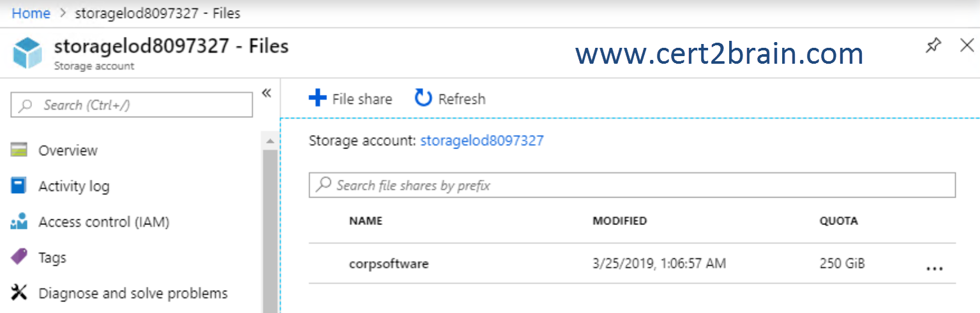This screenshot has width=980, height=313.
Task: Click the storage account cube icon
Action: coord(27,53)
